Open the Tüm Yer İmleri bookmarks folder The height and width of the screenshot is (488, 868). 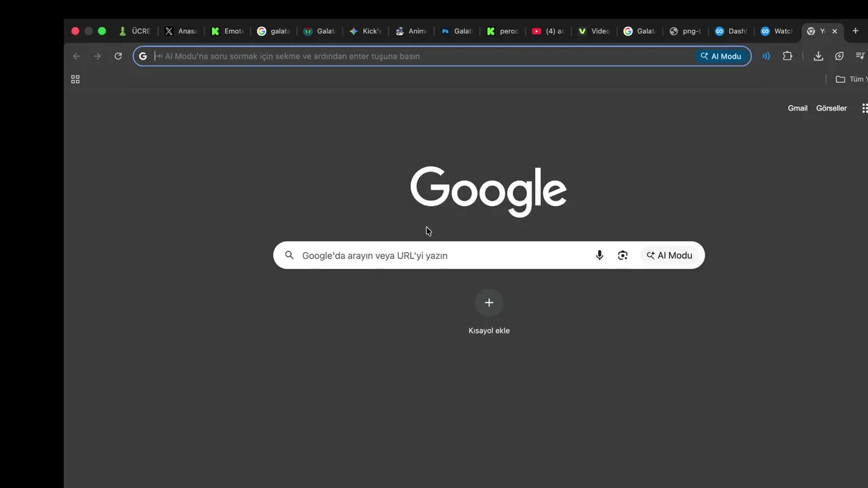tap(852, 79)
